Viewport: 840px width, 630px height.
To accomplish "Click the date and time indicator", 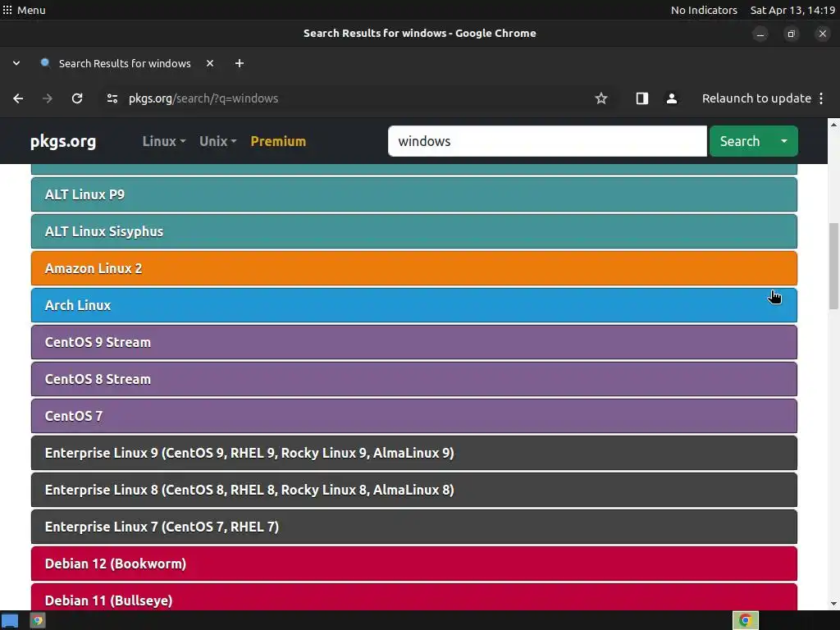I will tap(793, 10).
